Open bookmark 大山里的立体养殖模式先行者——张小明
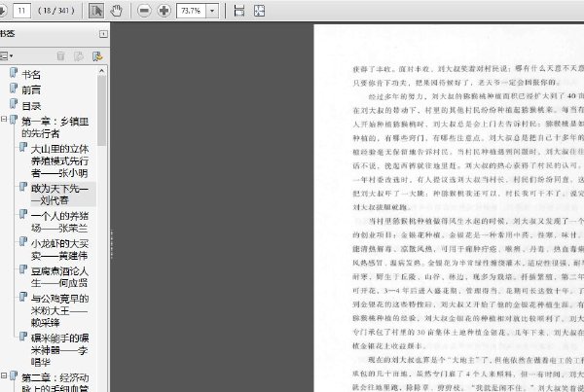584x392 pixels. (x=60, y=160)
